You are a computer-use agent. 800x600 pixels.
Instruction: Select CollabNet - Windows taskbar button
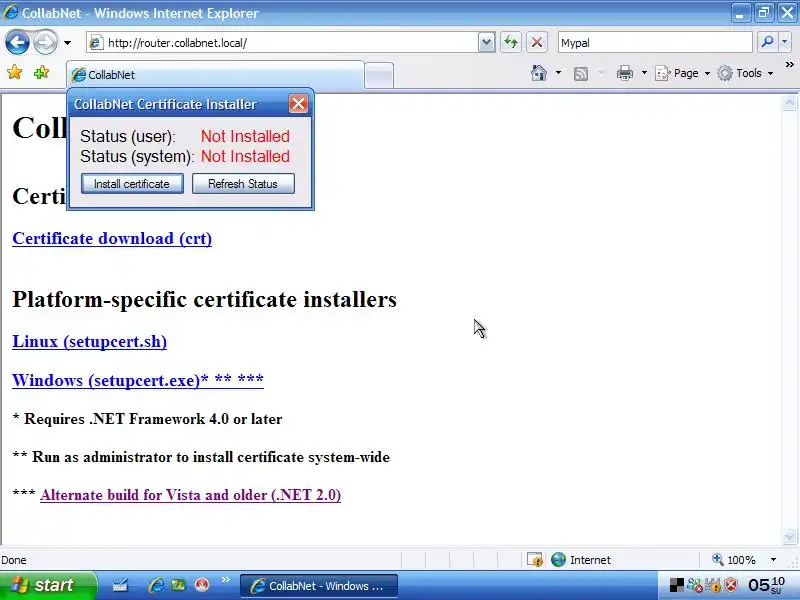click(318, 586)
